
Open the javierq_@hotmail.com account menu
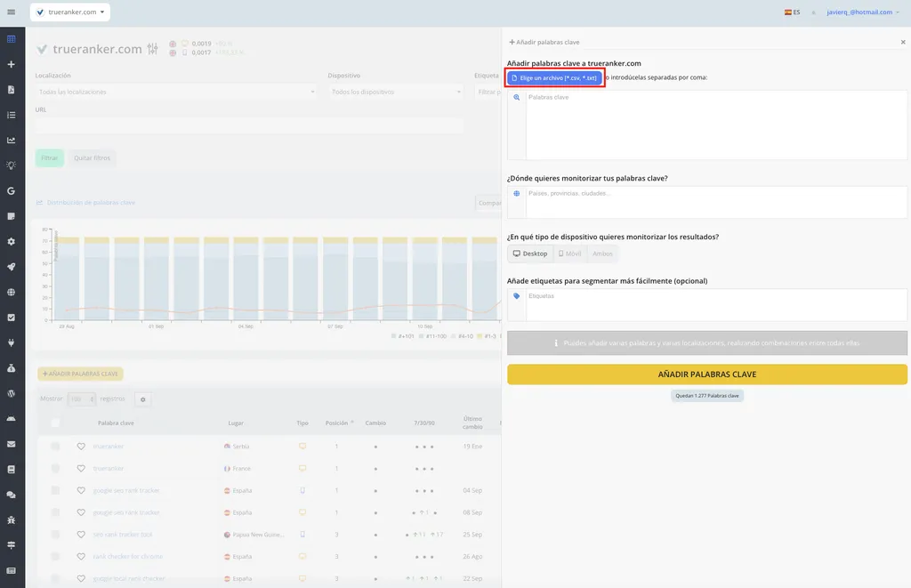point(863,12)
